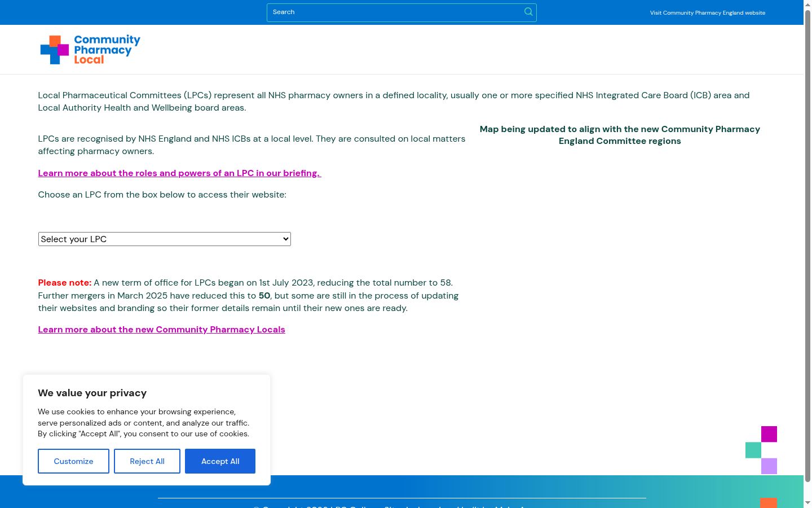Open the Community Pharmacy Local logo
This screenshot has height=508, width=812.
point(90,50)
